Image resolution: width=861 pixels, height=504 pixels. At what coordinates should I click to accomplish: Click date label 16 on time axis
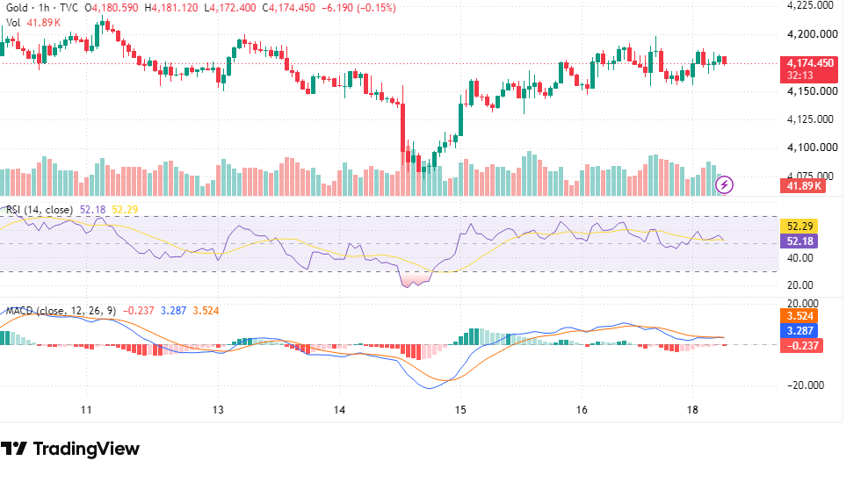coord(582,409)
